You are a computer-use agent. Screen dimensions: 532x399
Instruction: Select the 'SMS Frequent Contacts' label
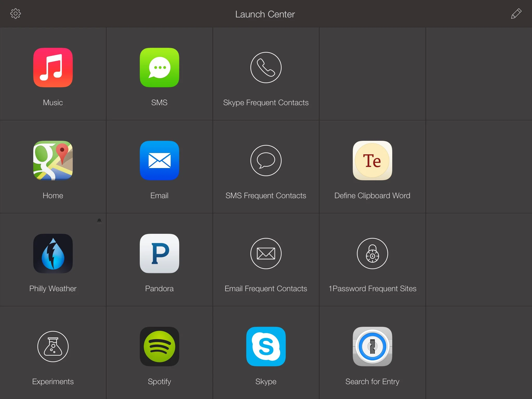(x=266, y=196)
